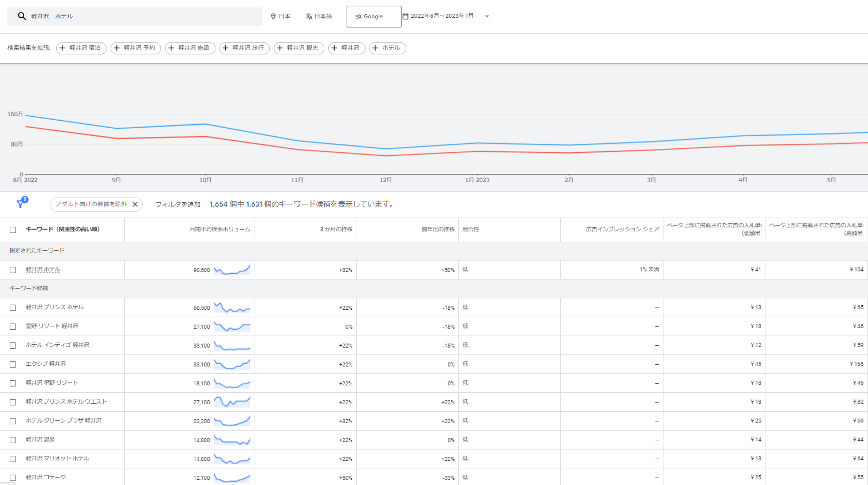
Task: Click the -33% year-over-year value
Action: [449, 478]
